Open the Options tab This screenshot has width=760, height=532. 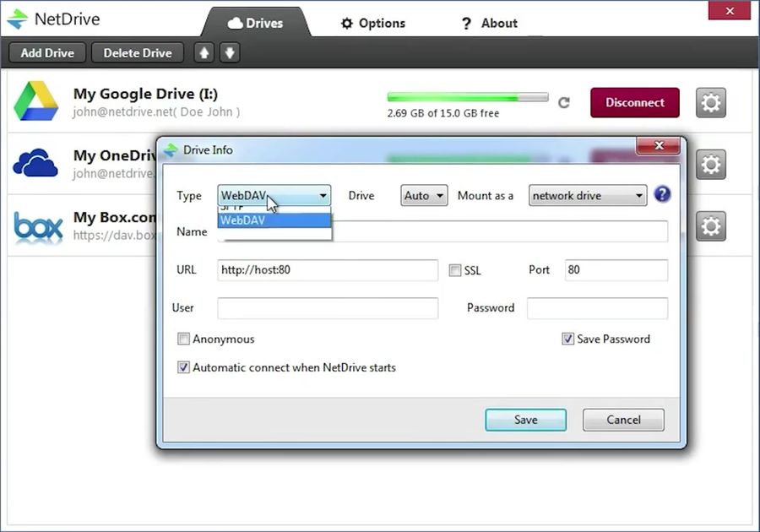[373, 24]
